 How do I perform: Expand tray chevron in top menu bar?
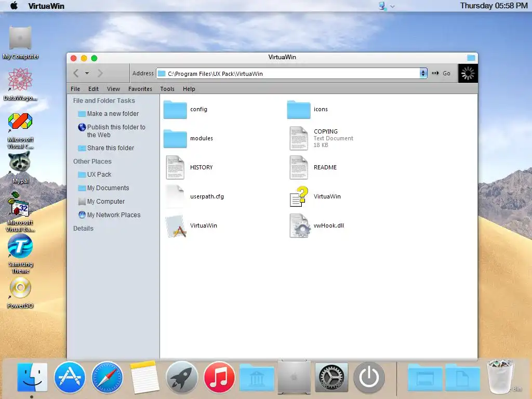click(393, 6)
